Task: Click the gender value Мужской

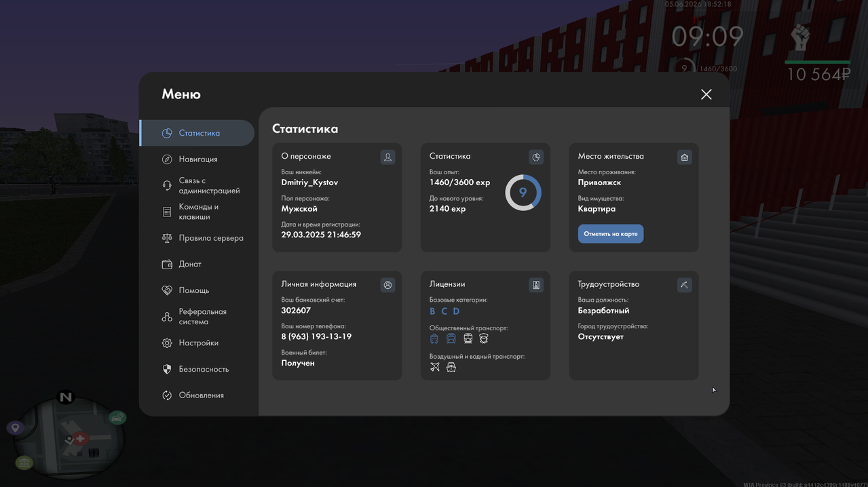Action: (x=299, y=209)
